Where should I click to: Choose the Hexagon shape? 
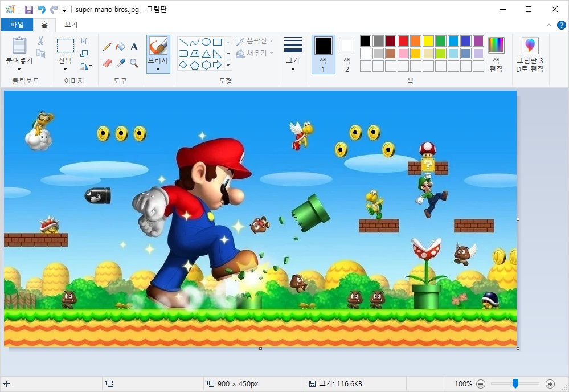pyautogui.click(x=206, y=65)
